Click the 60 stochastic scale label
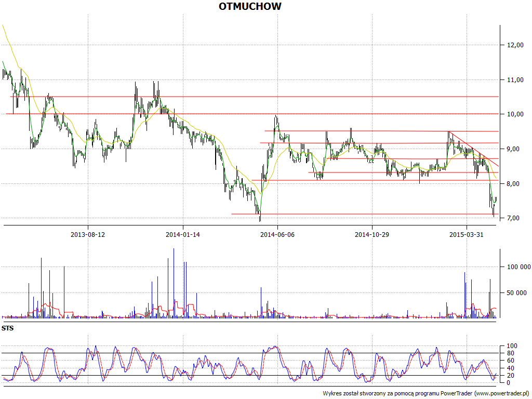This screenshot has height=399, width=532. point(510,361)
